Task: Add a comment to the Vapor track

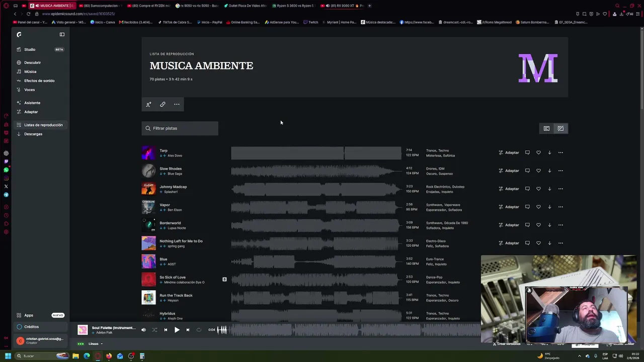Action: click(x=527, y=207)
